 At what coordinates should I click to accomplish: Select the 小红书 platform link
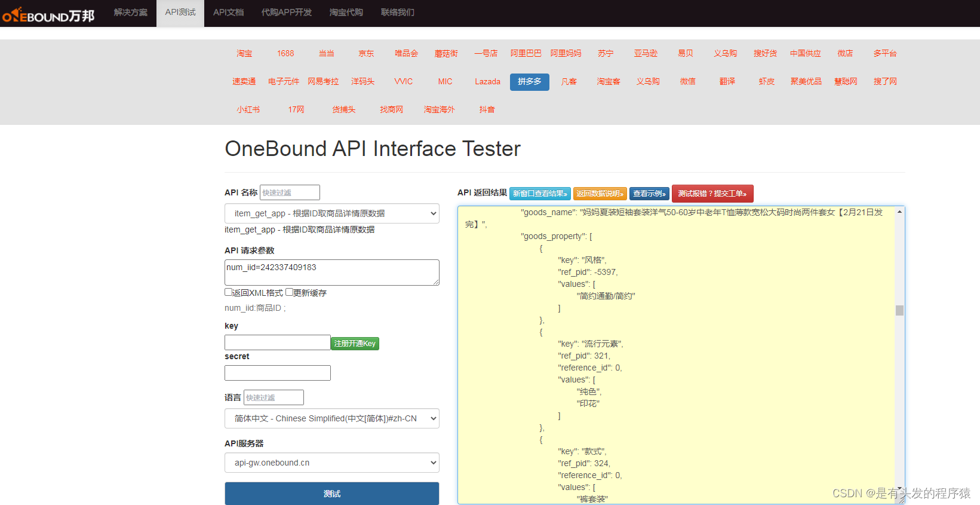tap(248, 109)
